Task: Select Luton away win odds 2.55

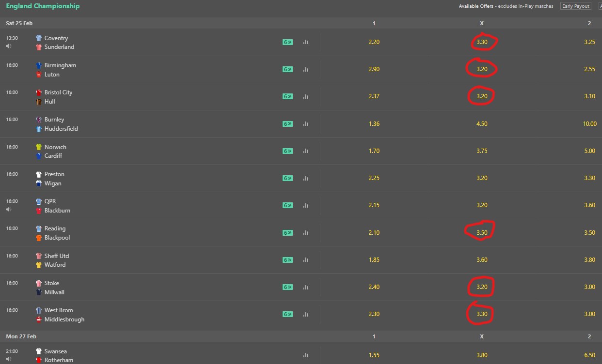Action: tap(589, 69)
